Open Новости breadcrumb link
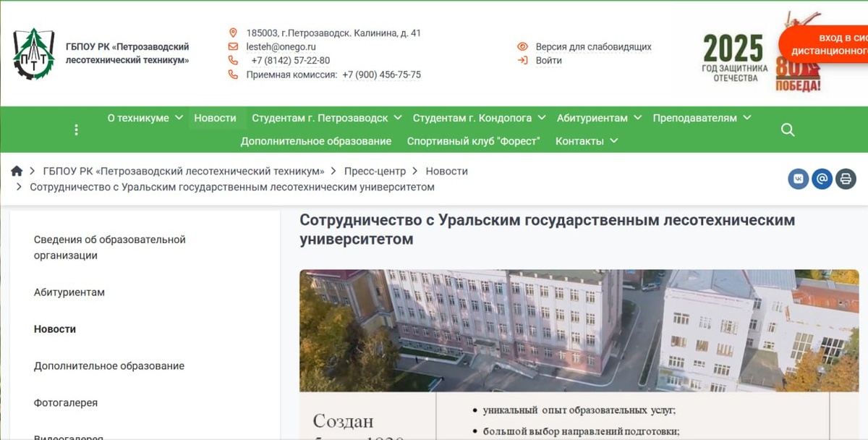This screenshot has width=868, height=440. click(x=446, y=171)
